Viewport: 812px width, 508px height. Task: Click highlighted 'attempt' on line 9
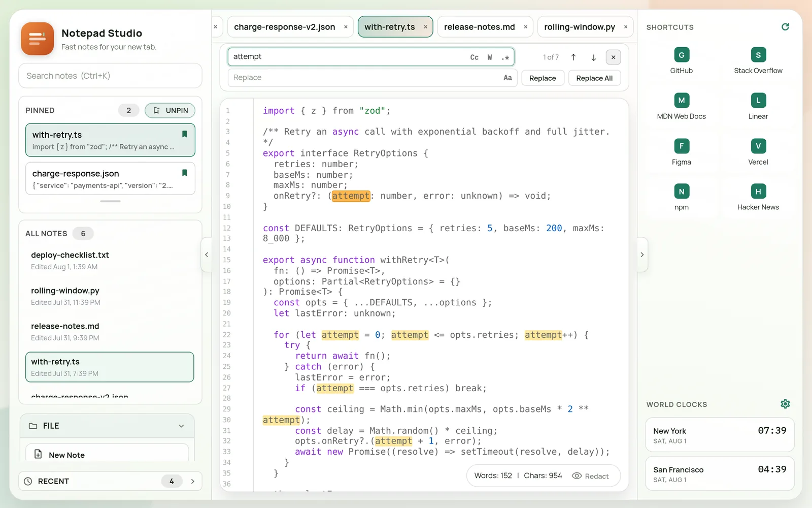coord(351,196)
